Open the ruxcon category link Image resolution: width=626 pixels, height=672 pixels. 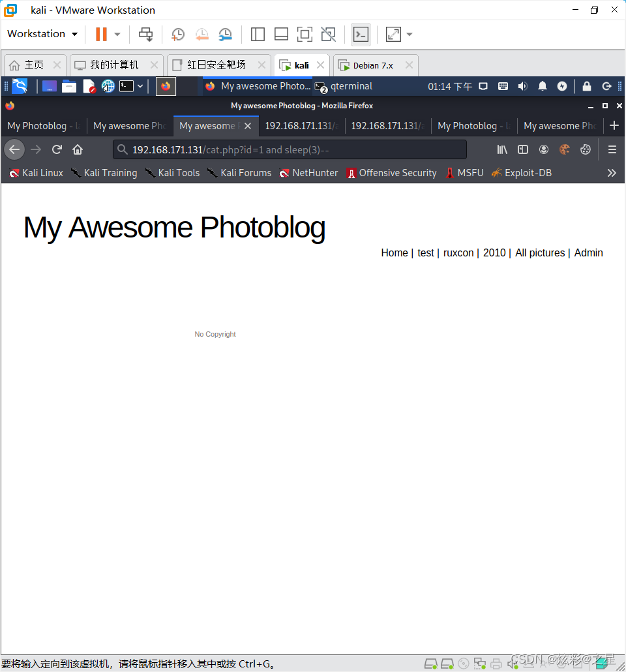[458, 253]
